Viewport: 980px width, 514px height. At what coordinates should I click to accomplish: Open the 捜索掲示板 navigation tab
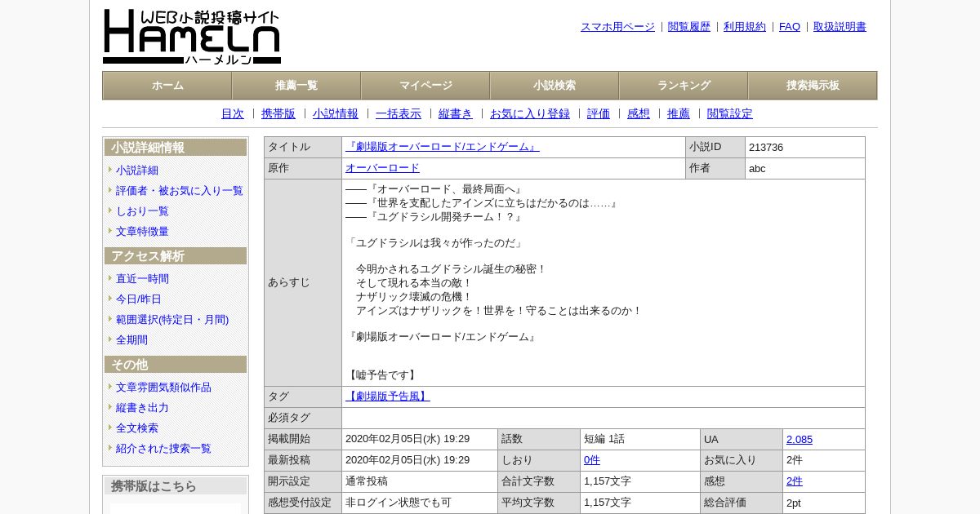(x=813, y=86)
